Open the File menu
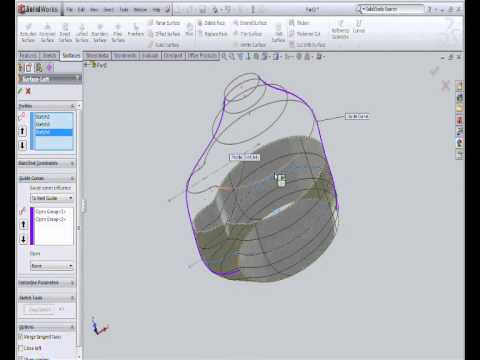The height and width of the screenshot is (360, 480). [69, 10]
